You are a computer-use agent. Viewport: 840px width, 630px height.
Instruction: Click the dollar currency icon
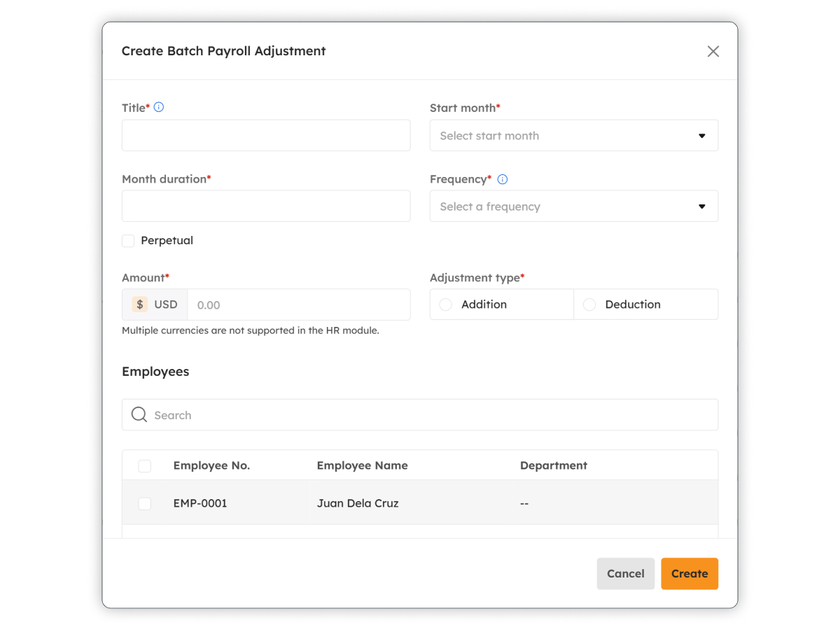click(140, 304)
